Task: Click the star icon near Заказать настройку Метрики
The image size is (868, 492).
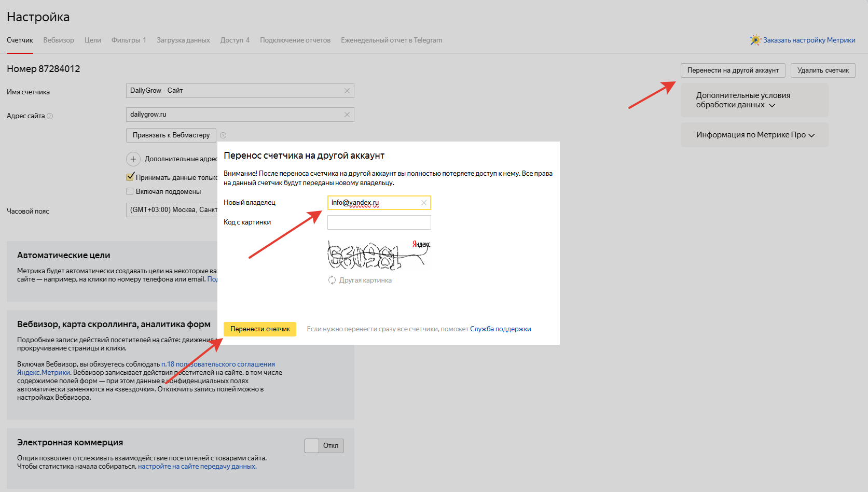Action: pos(755,40)
